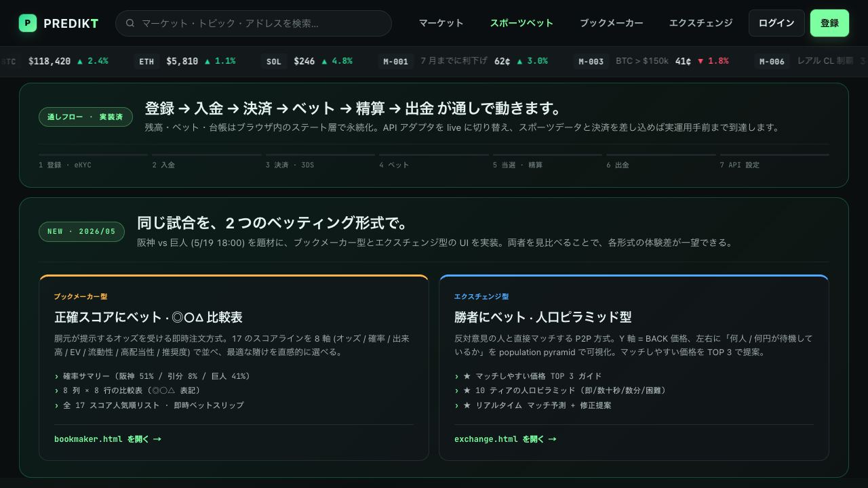Select the ETH ticker badge
Screen dimensions: 868x488
[x=146, y=61]
